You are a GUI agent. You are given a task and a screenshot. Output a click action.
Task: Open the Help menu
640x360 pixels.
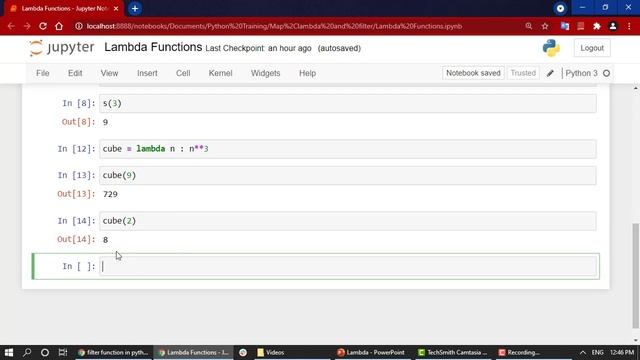point(307,73)
